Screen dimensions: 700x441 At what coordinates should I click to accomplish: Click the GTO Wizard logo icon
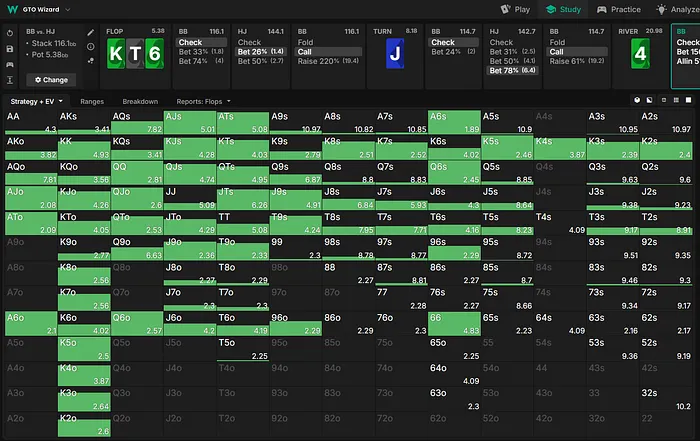click(x=10, y=9)
